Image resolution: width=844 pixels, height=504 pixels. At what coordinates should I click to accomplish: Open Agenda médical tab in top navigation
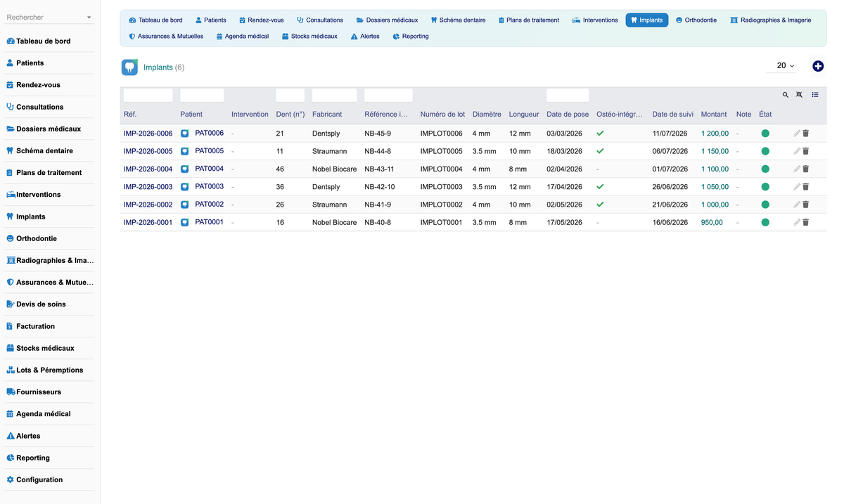[x=243, y=36]
